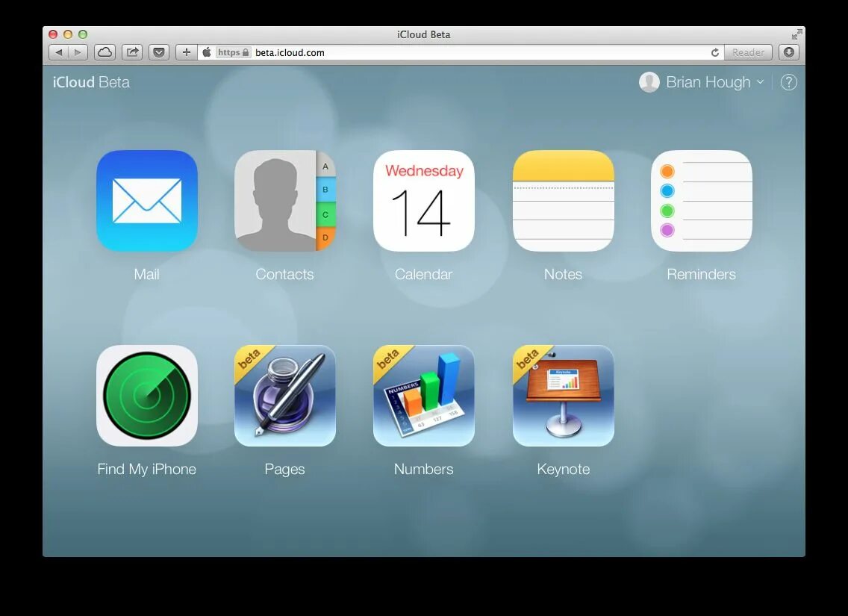Click the Pocket save toolbar button
848x616 pixels.
[x=159, y=52]
